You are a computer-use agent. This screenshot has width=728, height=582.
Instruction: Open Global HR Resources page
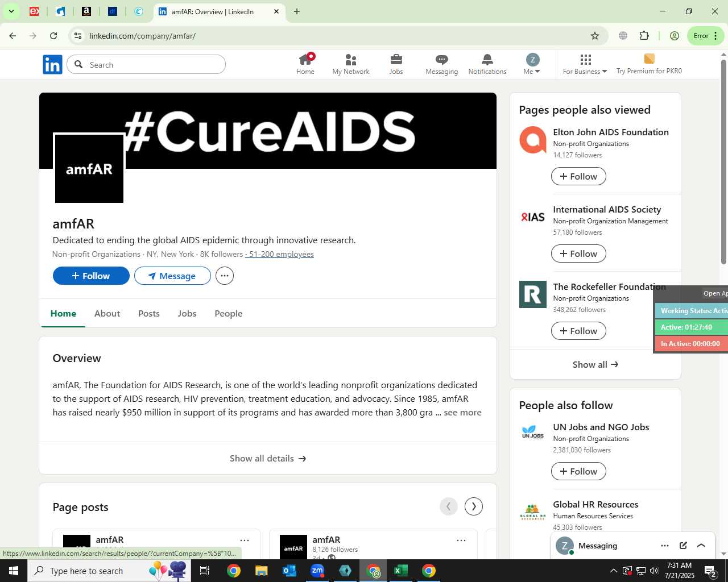tap(595, 505)
